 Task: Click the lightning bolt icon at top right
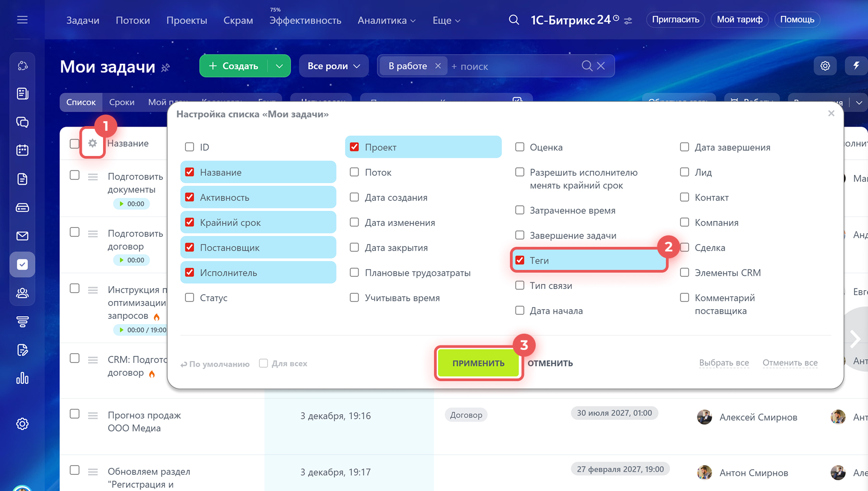coord(856,66)
